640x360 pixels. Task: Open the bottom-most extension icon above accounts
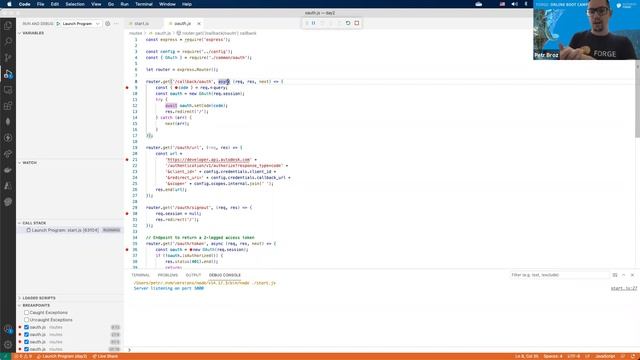pos(8,202)
